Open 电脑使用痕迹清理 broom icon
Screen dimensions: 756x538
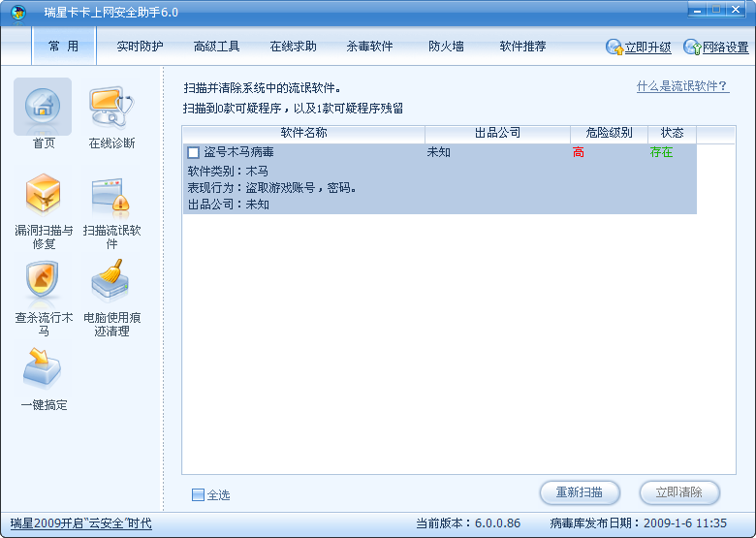110,280
